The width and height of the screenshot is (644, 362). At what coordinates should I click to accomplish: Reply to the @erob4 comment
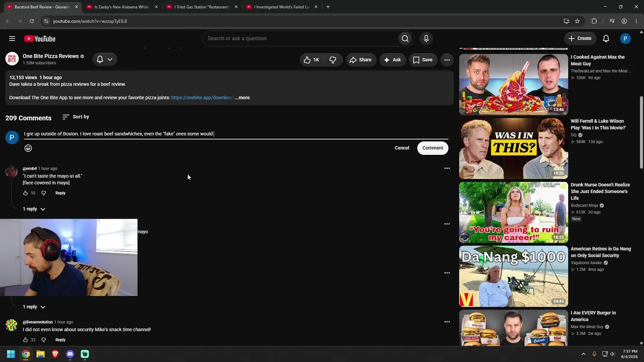pyautogui.click(x=60, y=193)
